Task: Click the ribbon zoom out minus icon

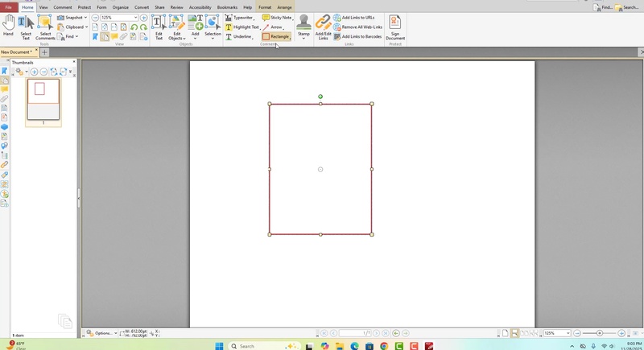Action: pyautogui.click(x=95, y=18)
